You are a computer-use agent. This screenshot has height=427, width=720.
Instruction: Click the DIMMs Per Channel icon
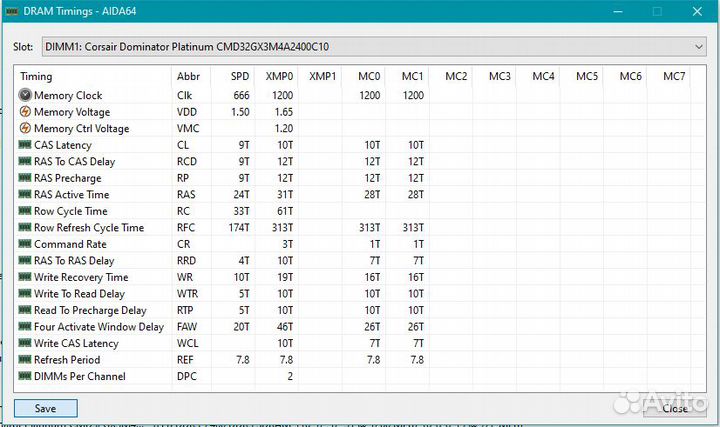tap(25, 376)
